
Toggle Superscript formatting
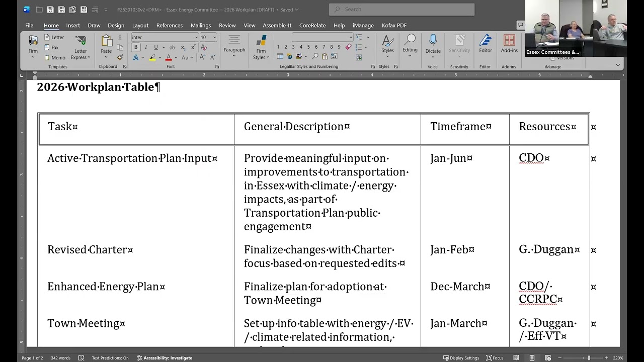click(x=193, y=47)
